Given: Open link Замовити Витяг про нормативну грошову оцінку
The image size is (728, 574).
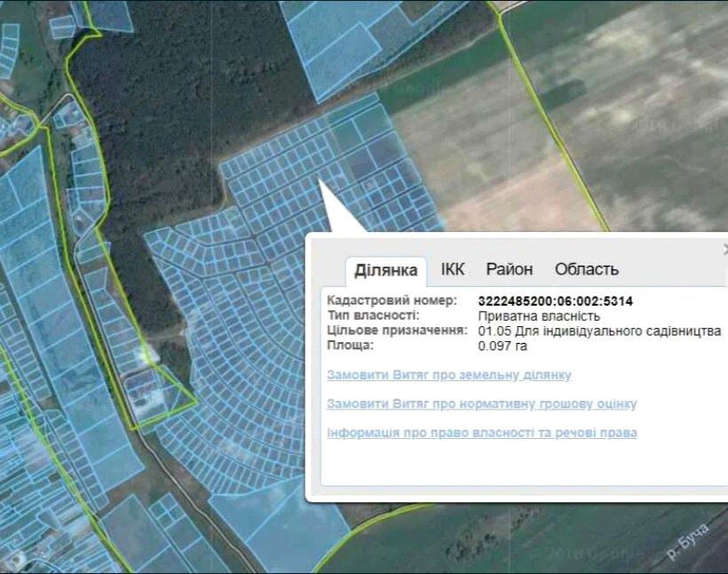Looking at the screenshot, I should tap(481, 404).
